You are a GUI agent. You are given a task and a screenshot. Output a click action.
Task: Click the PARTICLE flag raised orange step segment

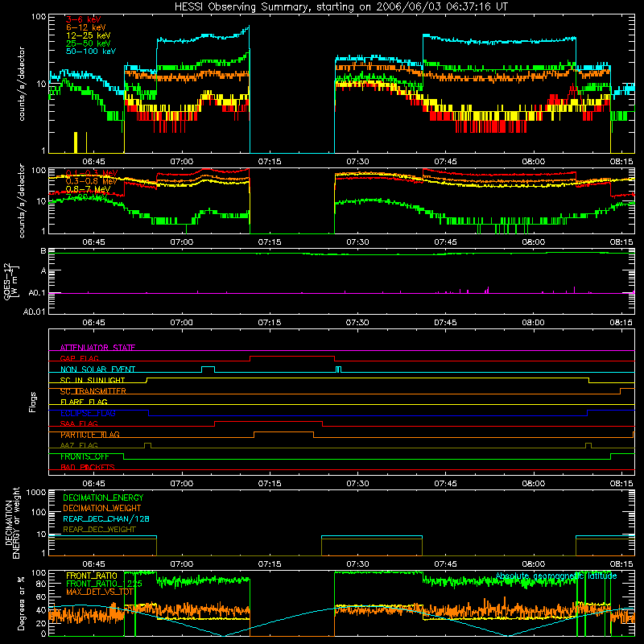click(284, 432)
